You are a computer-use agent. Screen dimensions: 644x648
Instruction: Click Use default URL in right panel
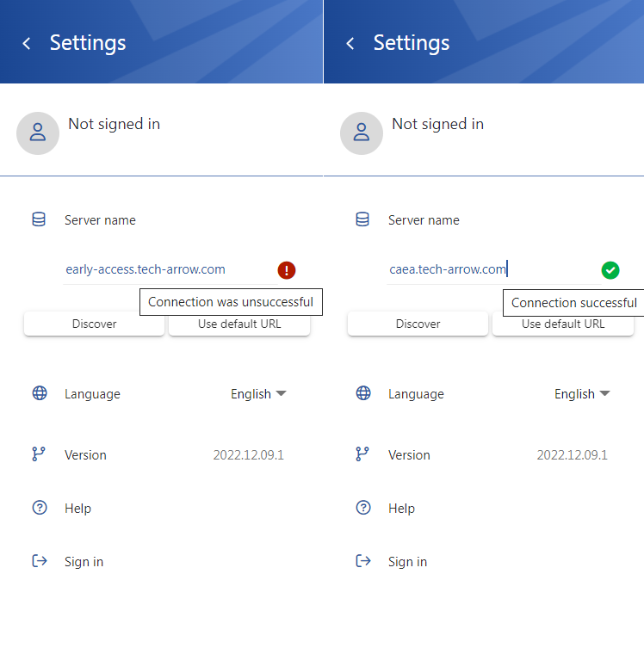point(563,325)
